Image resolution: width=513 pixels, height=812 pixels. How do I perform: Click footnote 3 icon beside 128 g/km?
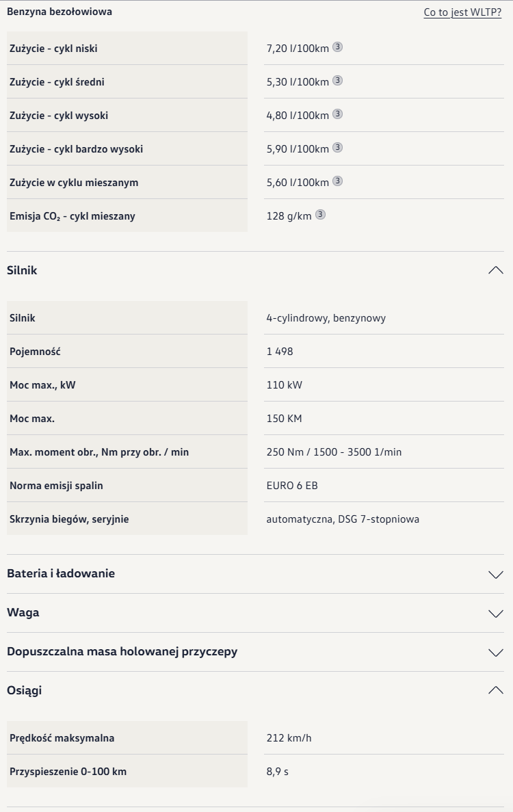(320, 215)
